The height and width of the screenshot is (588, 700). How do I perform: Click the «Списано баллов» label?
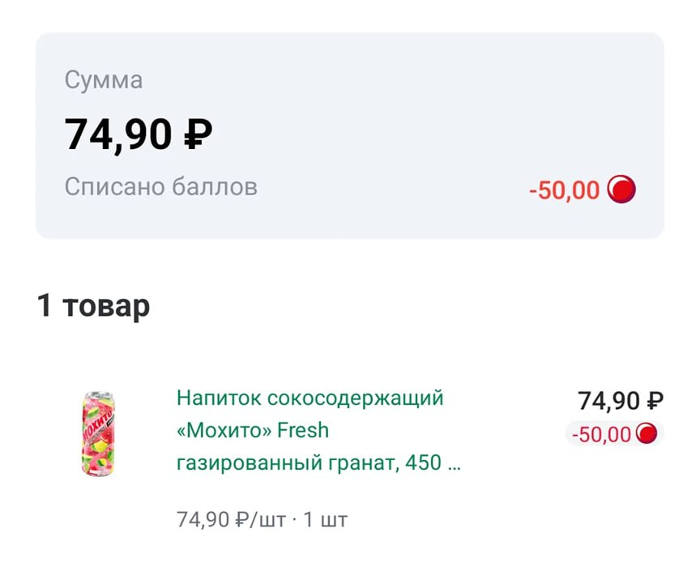click(161, 187)
